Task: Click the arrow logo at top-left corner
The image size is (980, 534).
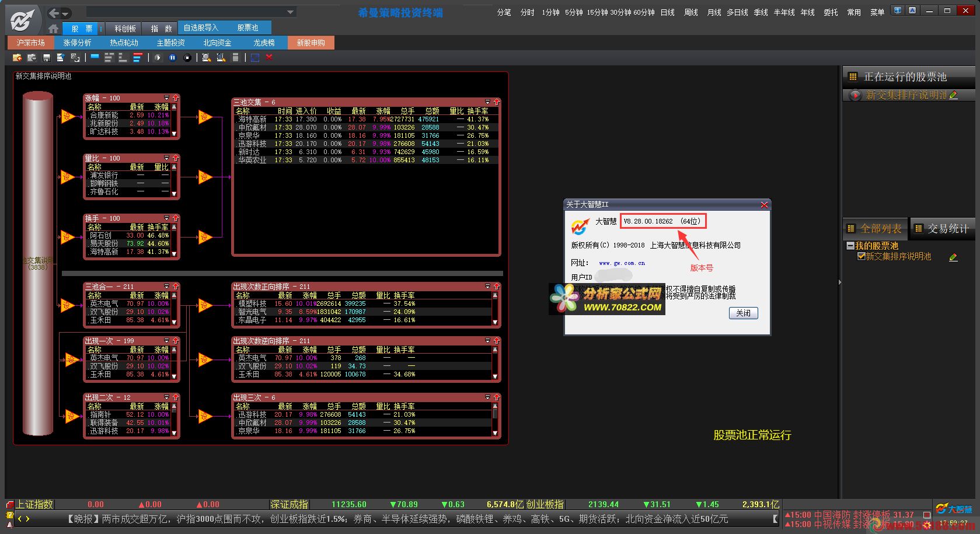Action: click(22, 20)
